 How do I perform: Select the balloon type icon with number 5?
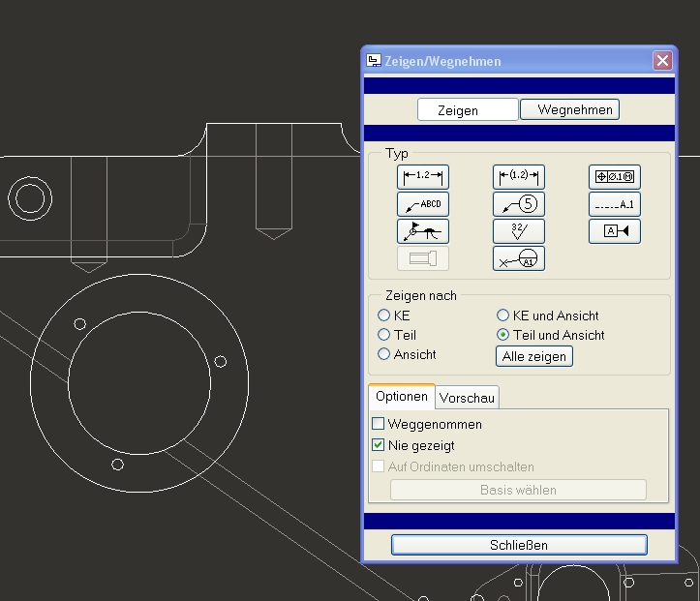coord(519,204)
